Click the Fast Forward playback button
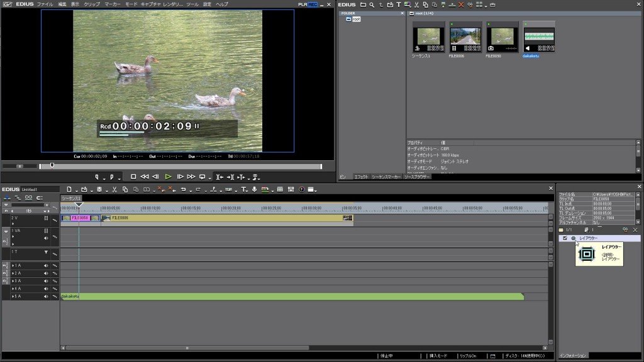The height and width of the screenshot is (362, 644). pyautogui.click(x=191, y=177)
